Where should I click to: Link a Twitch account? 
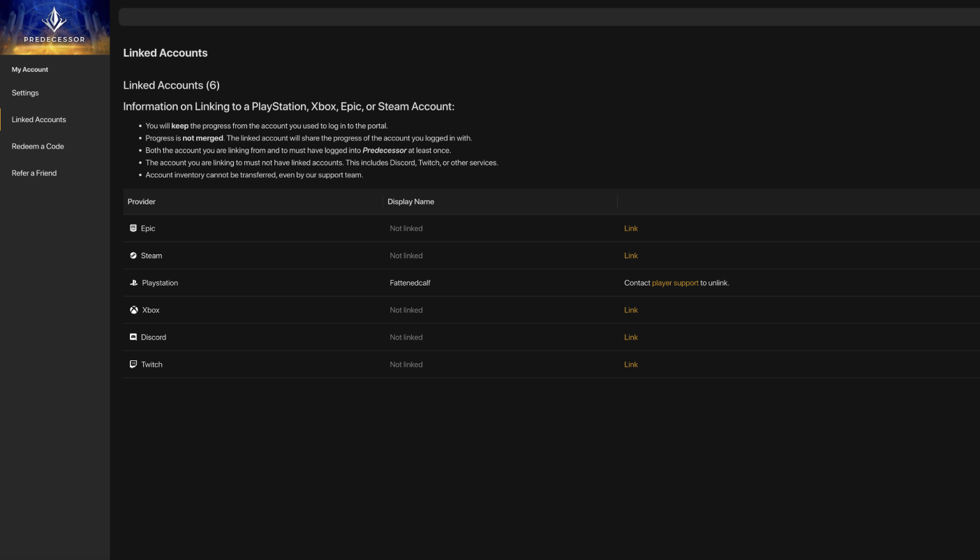pos(630,364)
